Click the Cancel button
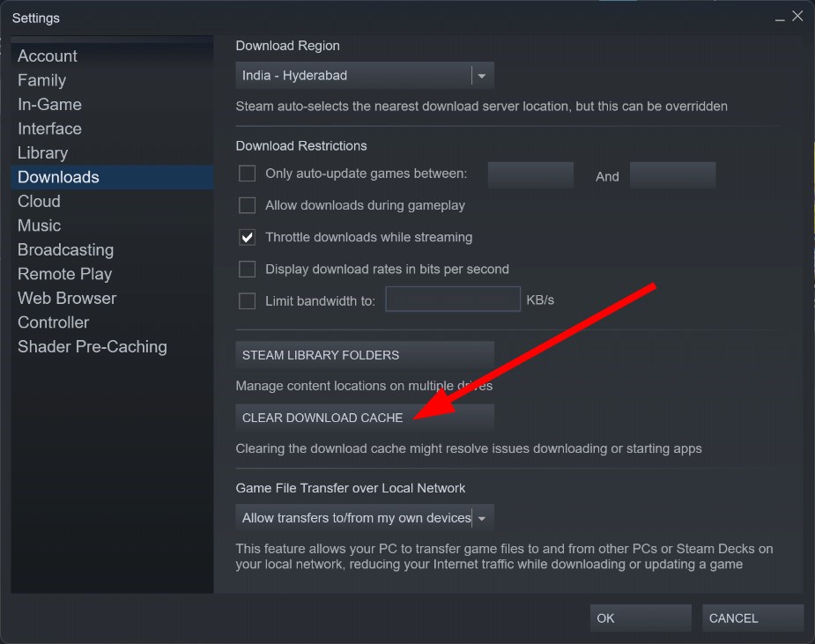The width and height of the screenshot is (815, 644). click(752, 618)
